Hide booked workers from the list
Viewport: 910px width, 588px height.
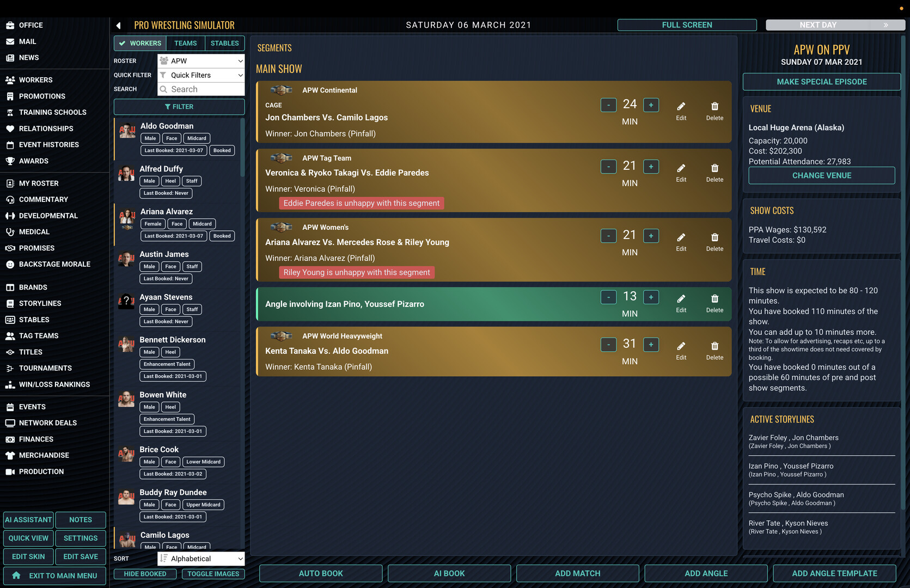coord(145,574)
